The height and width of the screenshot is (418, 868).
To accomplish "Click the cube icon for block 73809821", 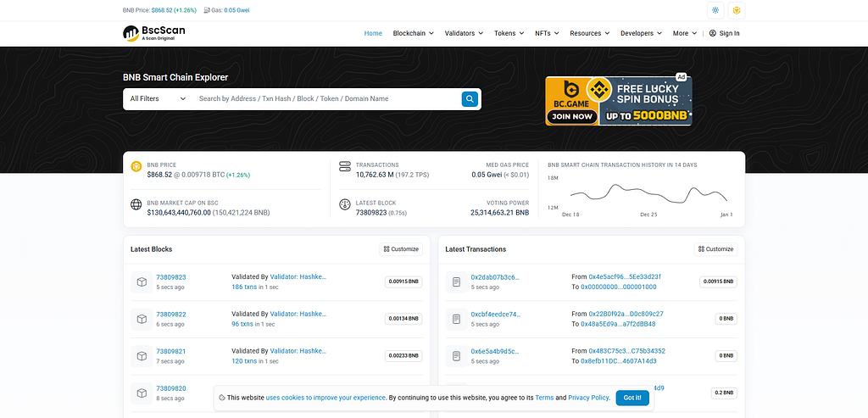I will click(x=142, y=356).
